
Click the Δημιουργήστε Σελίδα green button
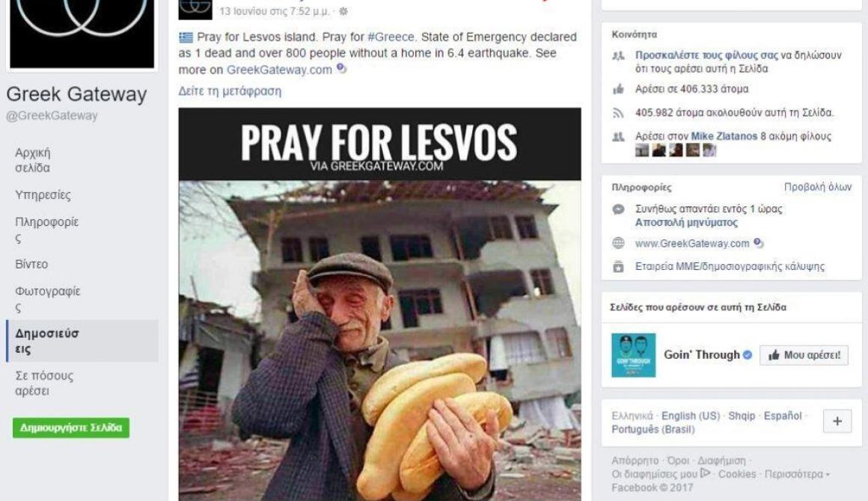coord(71,428)
